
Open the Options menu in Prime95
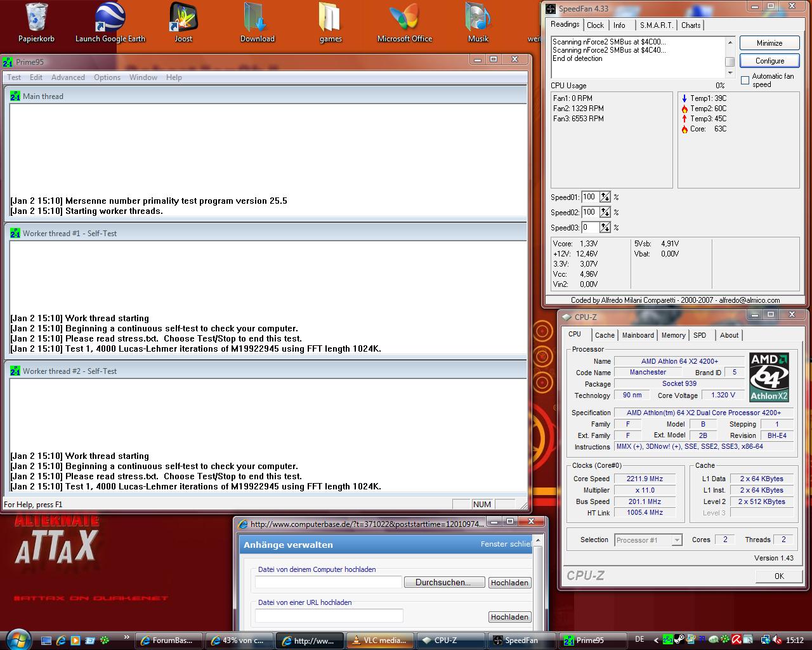click(107, 77)
